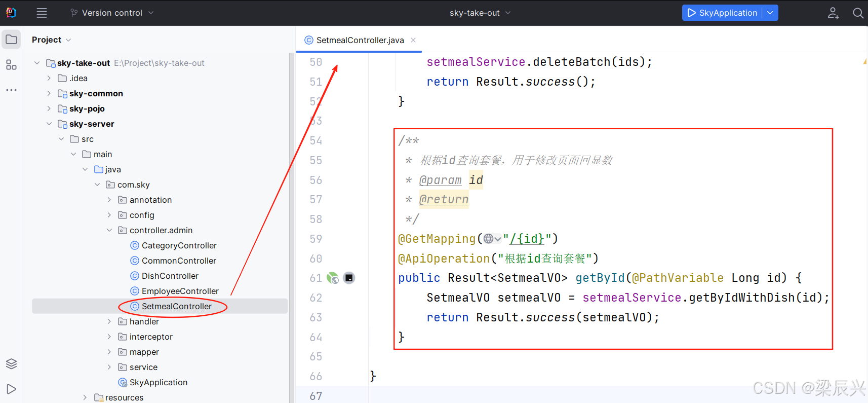
Task: Click the getById method name
Action: coord(600,278)
